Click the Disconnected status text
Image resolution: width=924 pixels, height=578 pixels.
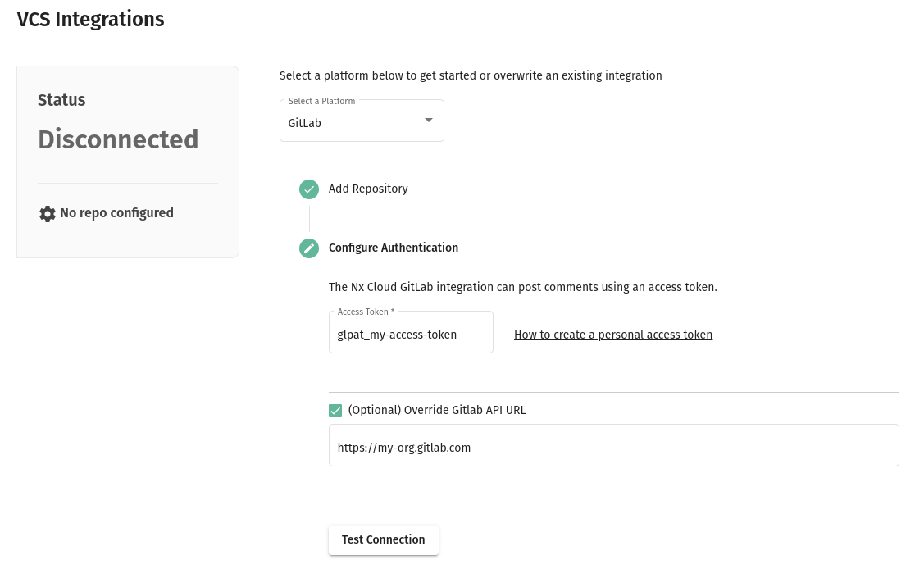pyautogui.click(x=118, y=139)
